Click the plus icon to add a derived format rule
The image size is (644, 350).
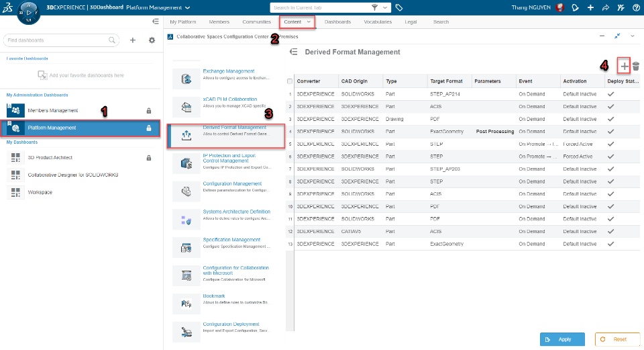point(625,66)
